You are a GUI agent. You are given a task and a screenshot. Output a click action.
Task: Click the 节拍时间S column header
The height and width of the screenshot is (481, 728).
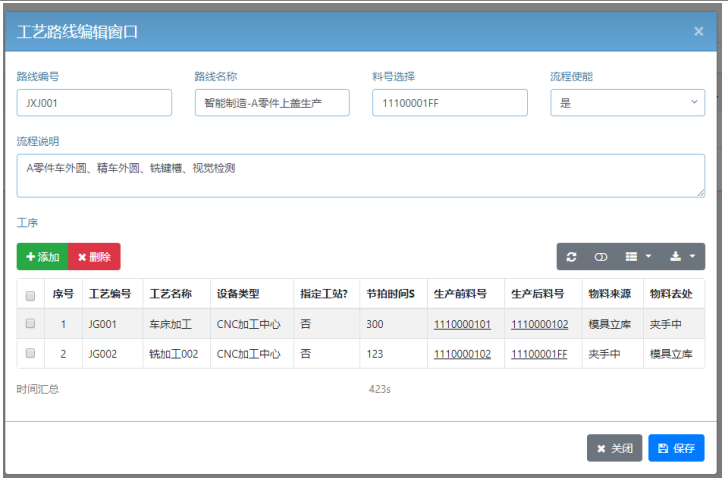391,294
